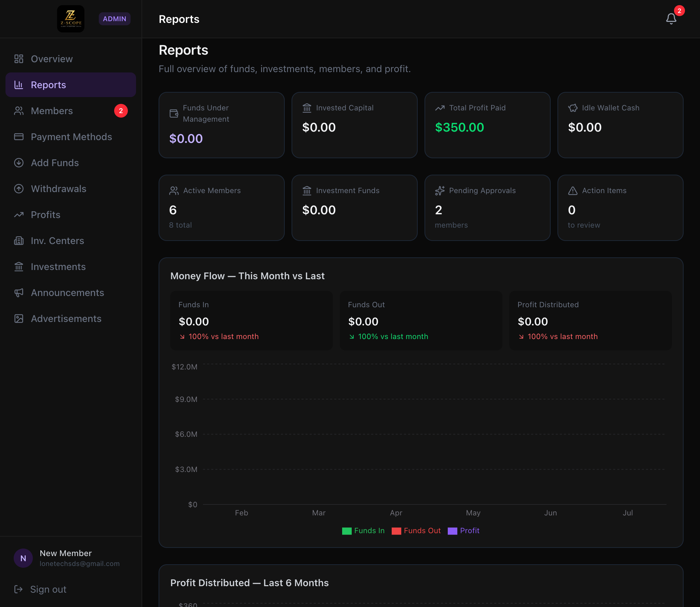Go to Members in the sidebar

71,111
